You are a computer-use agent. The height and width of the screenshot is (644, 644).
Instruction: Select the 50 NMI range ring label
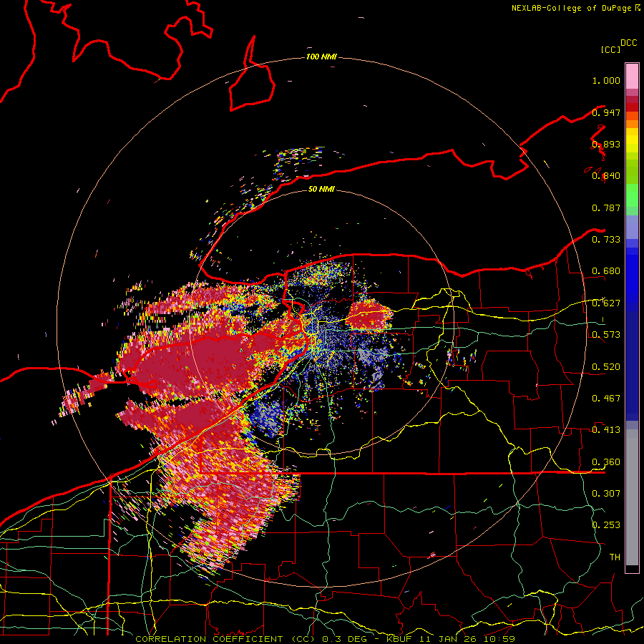pos(321,189)
